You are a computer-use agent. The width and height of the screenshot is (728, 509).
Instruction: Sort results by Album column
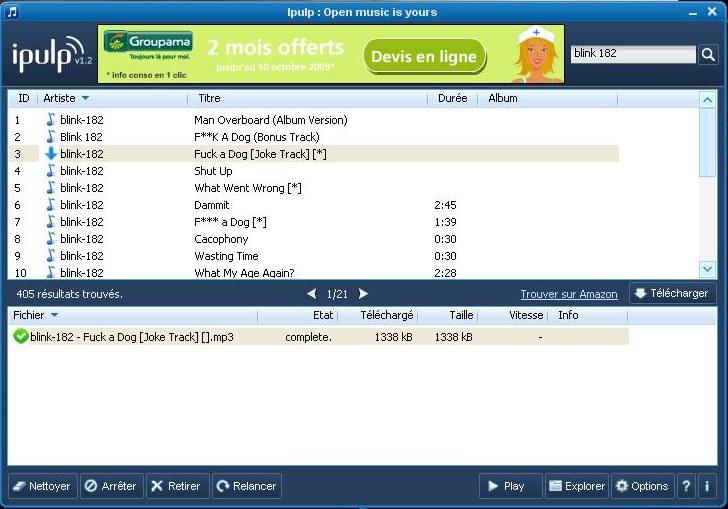point(548,98)
